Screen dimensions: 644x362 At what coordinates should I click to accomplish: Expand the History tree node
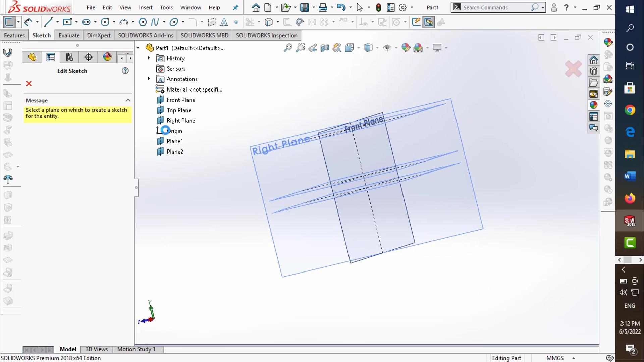click(x=149, y=58)
